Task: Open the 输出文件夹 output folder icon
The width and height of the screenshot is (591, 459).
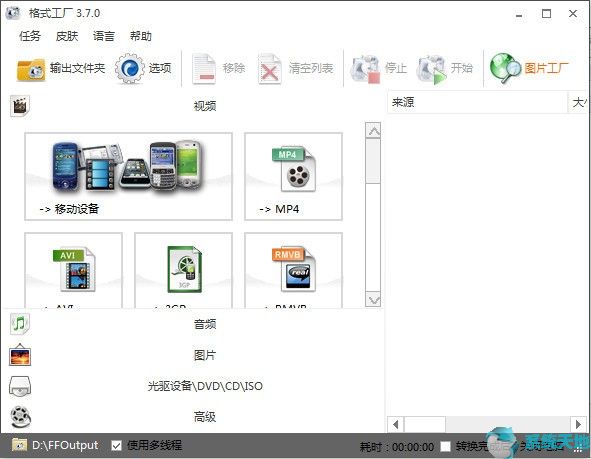Action: point(31,69)
